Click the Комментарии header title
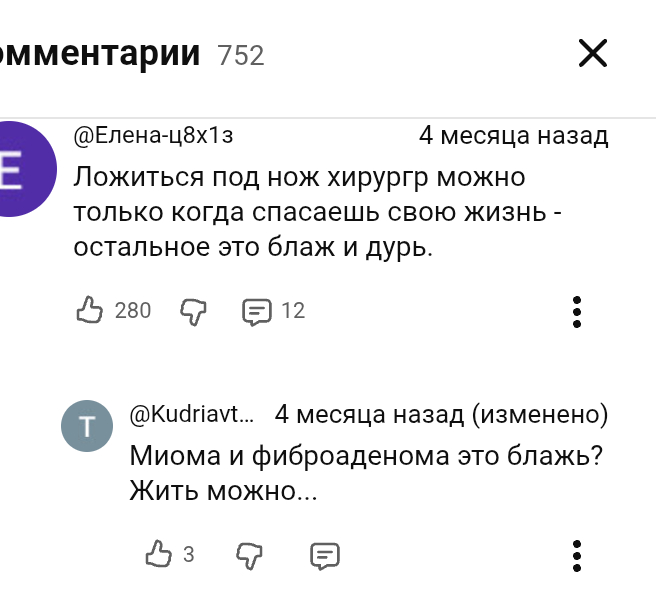This screenshot has height=611, width=656. point(100,53)
